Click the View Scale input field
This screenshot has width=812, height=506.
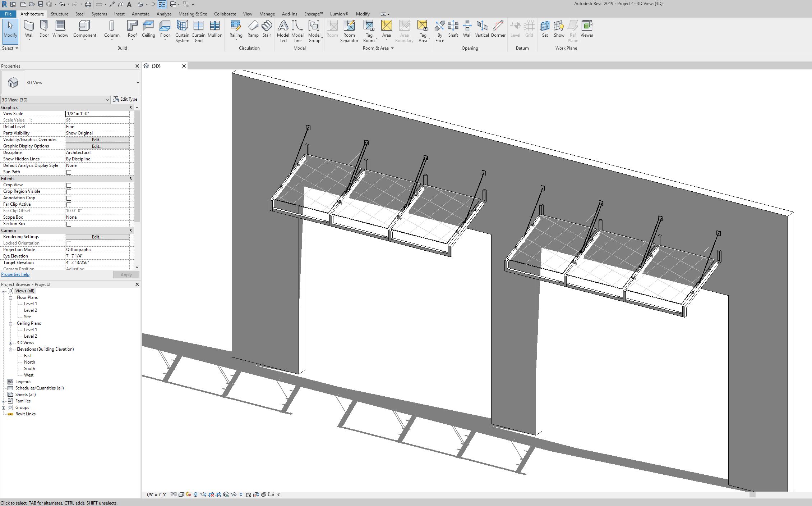click(x=97, y=114)
